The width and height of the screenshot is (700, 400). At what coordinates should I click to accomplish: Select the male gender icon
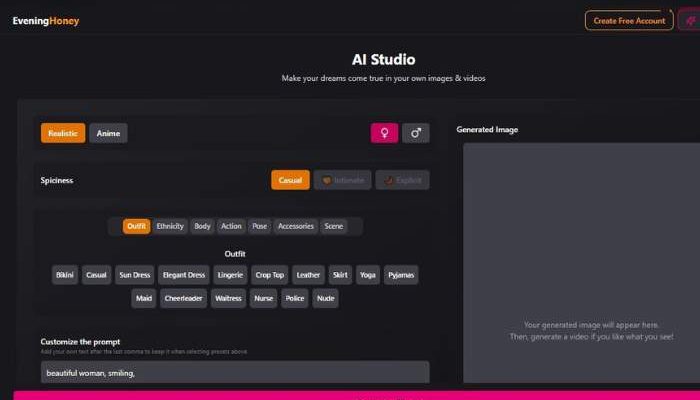(x=416, y=133)
